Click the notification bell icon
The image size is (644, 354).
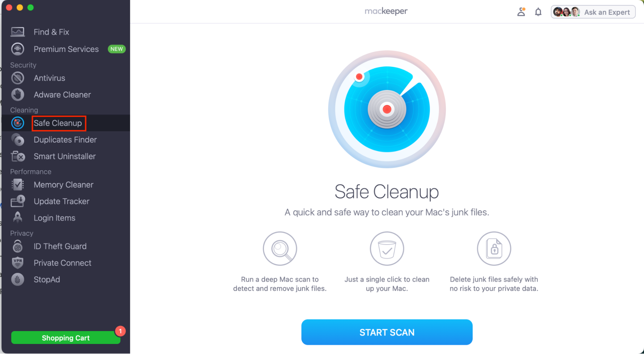[538, 12]
